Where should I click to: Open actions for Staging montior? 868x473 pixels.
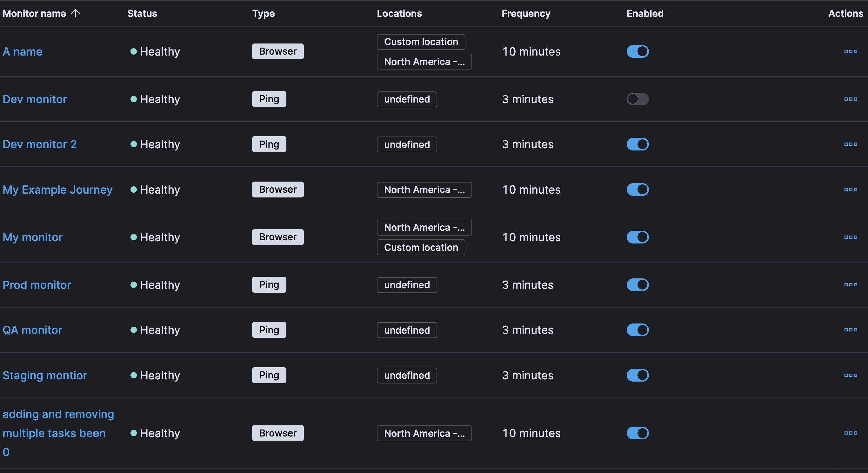[851, 375]
